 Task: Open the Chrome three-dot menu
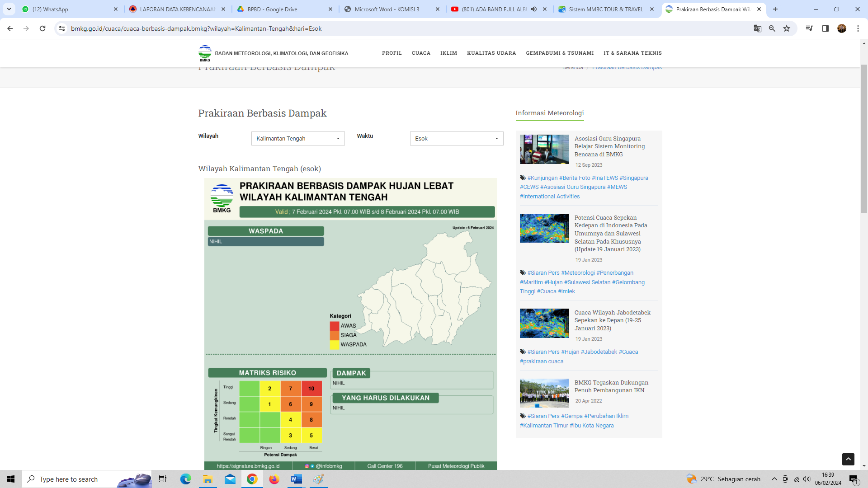click(x=858, y=28)
